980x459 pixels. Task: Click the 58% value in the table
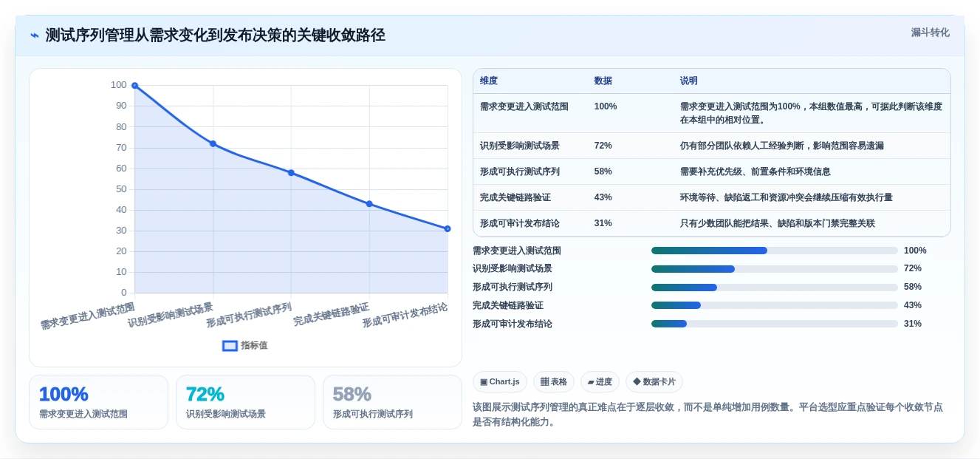(603, 171)
